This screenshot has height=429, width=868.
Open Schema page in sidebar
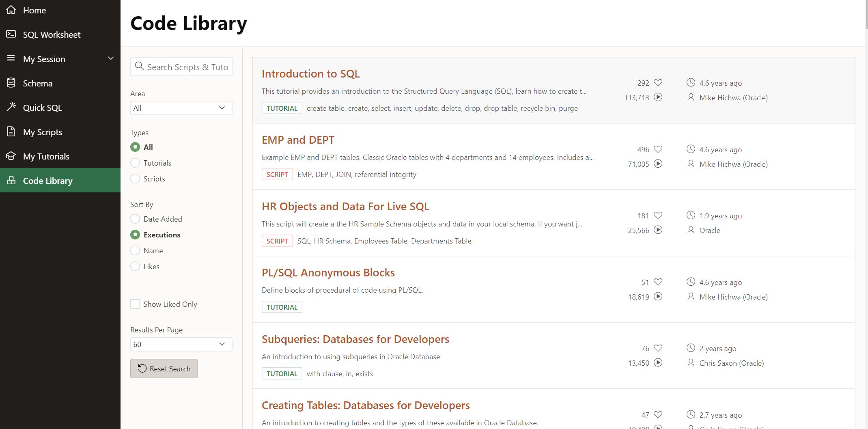click(x=60, y=83)
